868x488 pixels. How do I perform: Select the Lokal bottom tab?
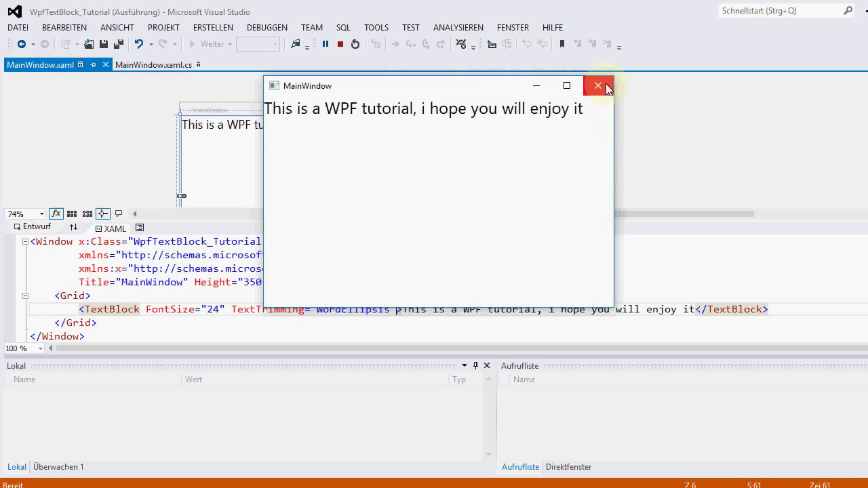pyautogui.click(x=17, y=467)
